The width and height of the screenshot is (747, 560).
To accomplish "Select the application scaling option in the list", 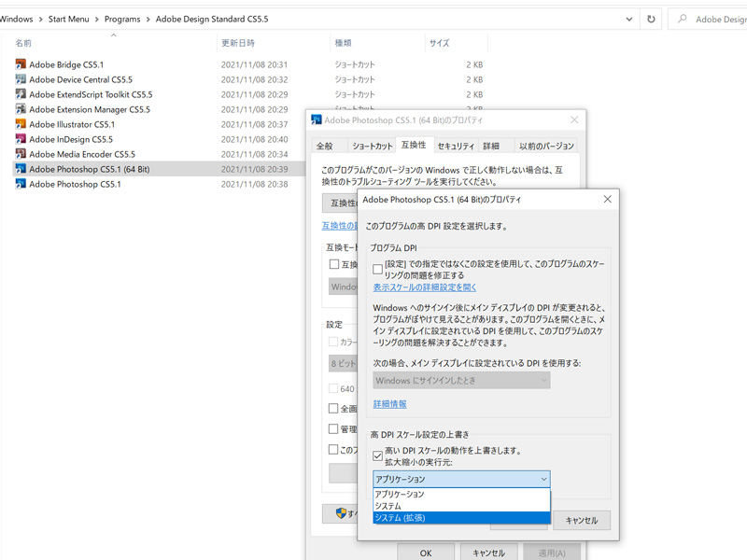I will click(461, 495).
